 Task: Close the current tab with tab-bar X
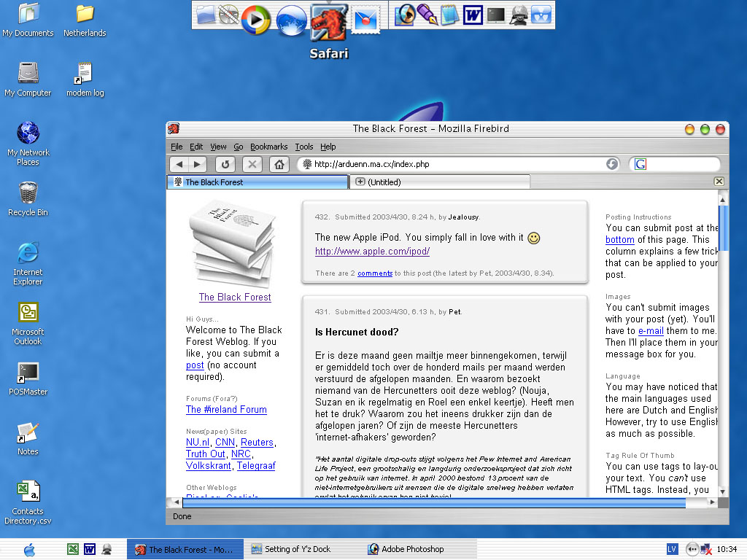pyautogui.click(x=719, y=182)
